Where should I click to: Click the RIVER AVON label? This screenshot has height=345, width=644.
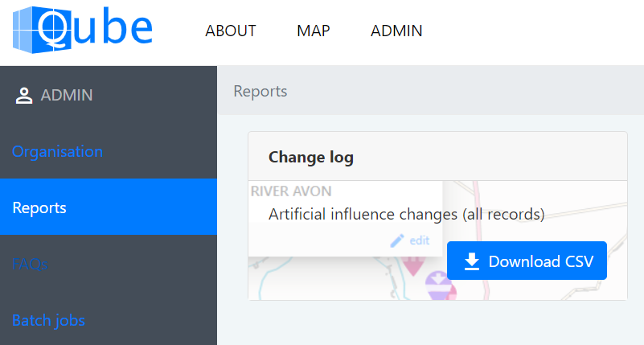(x=292, y=191)
